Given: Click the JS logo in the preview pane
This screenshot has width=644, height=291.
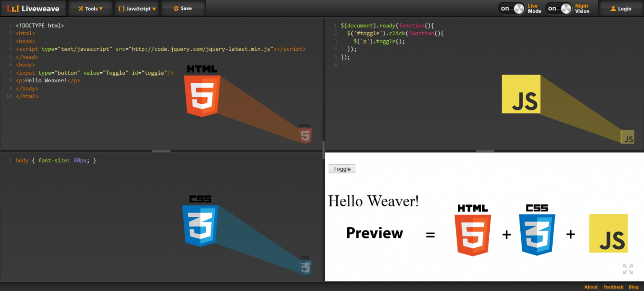Looking at the screenshot, I should (608, 233).
